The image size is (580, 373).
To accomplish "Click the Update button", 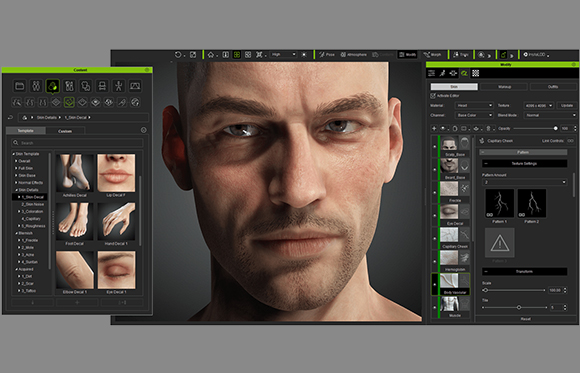I will [x=567, y=105].
